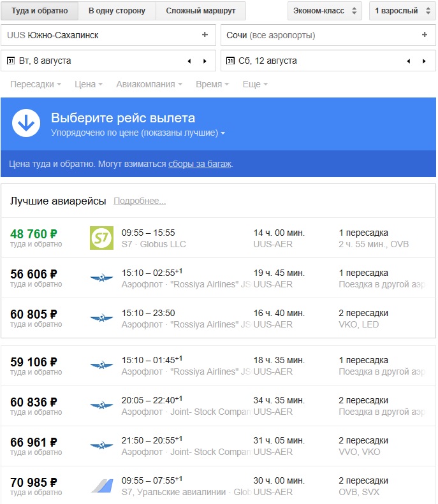Select the S7 flight for 48 760 ₽
Screen dimensions: 438x504
[x=218, y=238]
